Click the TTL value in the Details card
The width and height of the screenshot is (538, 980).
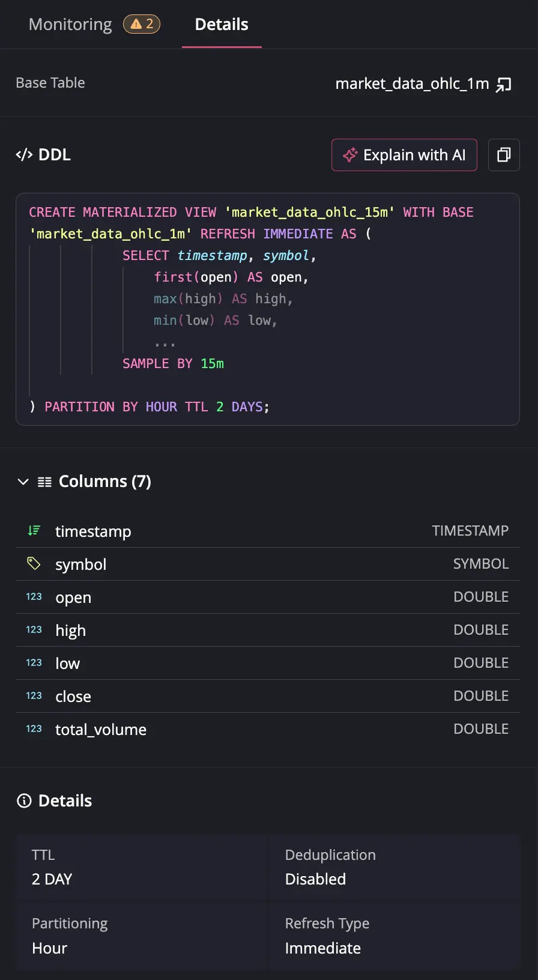click(x=51, y=879)
